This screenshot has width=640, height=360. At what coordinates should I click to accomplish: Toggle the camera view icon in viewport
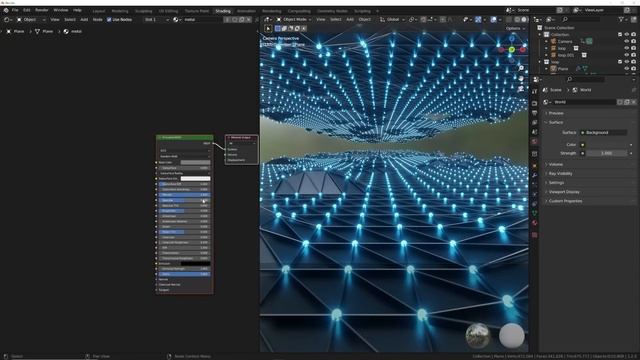click(x=521, y=89)
